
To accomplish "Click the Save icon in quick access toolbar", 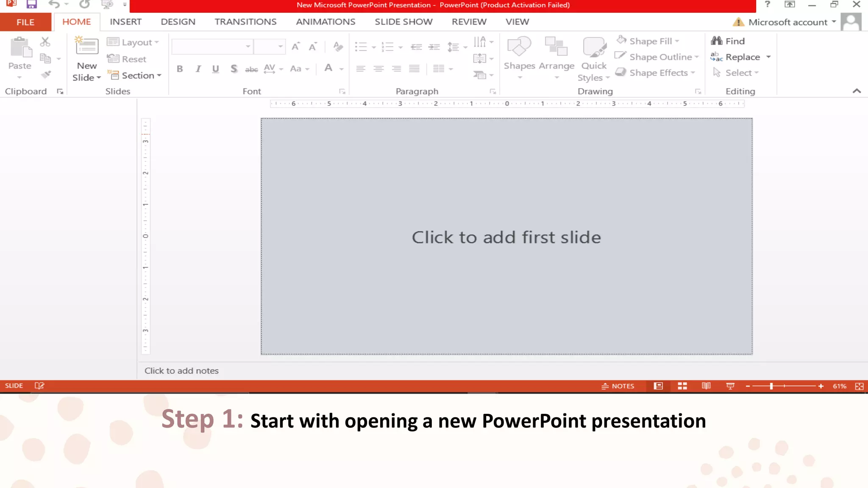I will [31, 5].
